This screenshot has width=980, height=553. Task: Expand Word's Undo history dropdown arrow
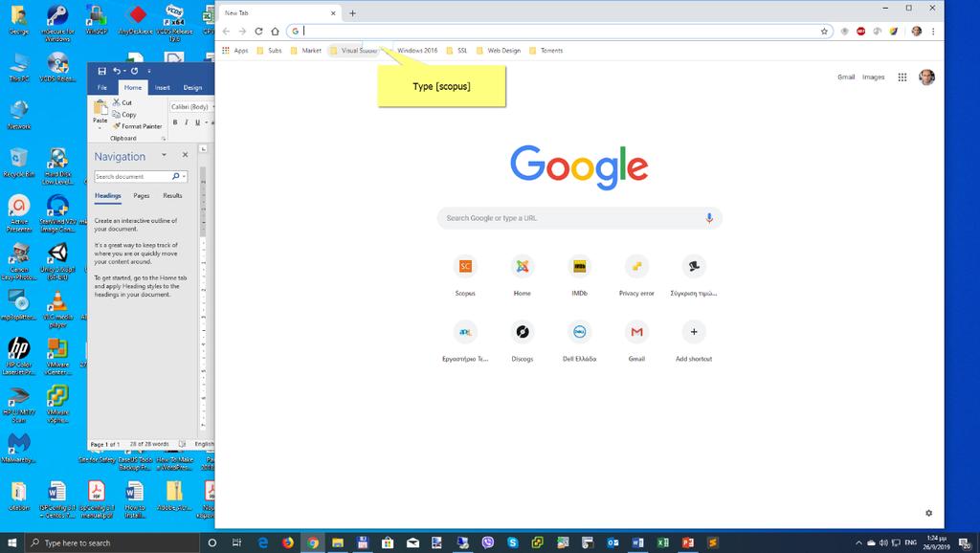click(x=125, y=71)
